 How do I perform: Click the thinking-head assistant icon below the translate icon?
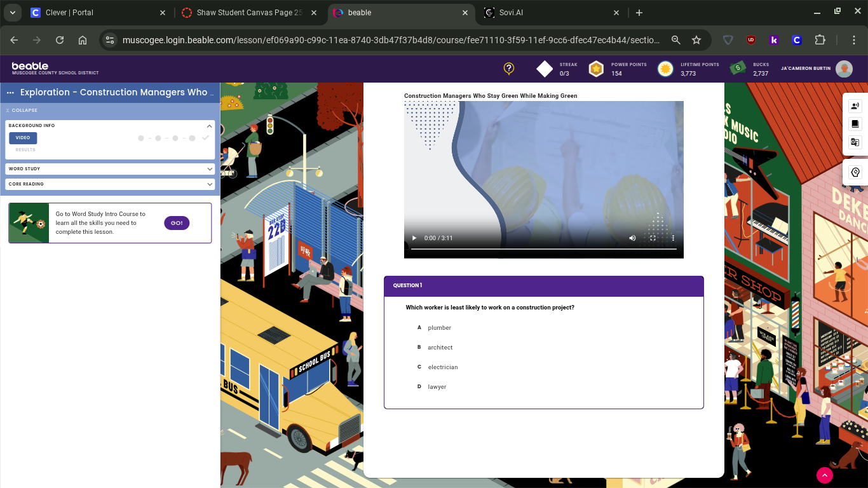855,172
